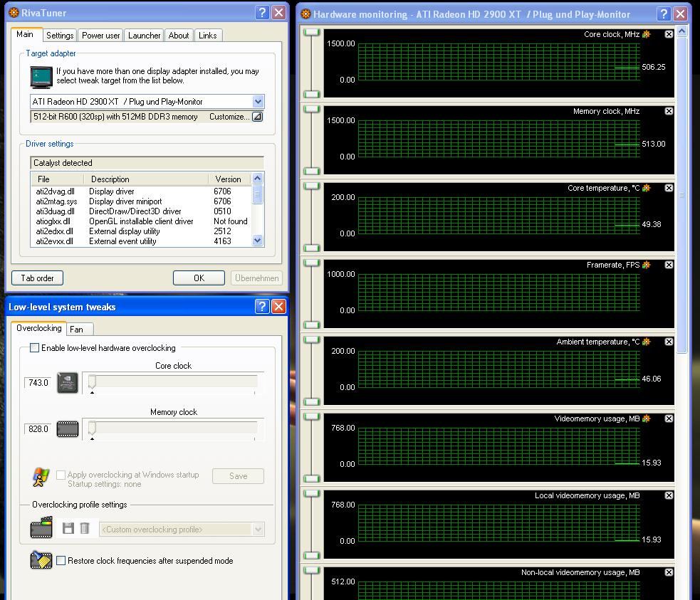
Task: Click Hardware monitoring scrollbar up arrow
Action: tap(681, 31)
